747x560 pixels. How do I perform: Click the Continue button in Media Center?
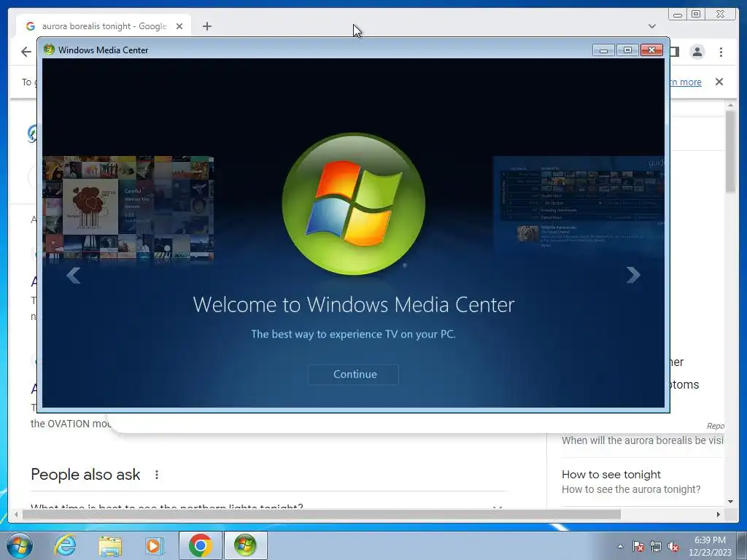354,374
